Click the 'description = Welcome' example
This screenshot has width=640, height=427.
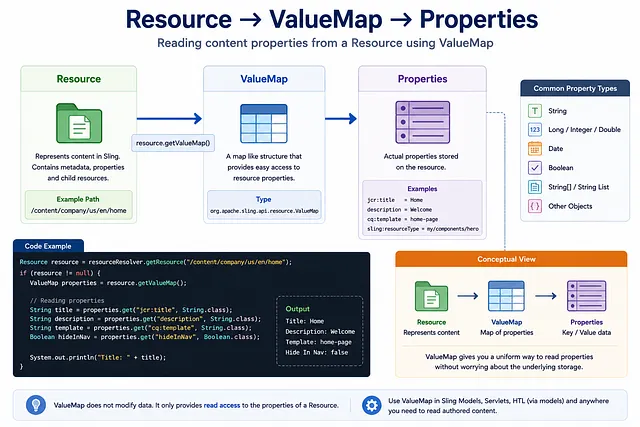(399, 209)
